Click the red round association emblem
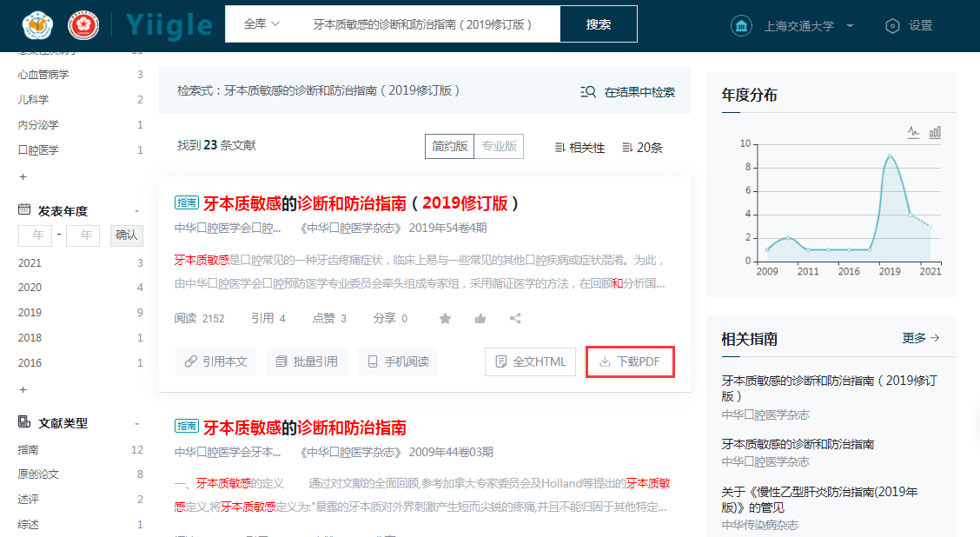This screenshot has width=980, height=537. pos(83,25)
